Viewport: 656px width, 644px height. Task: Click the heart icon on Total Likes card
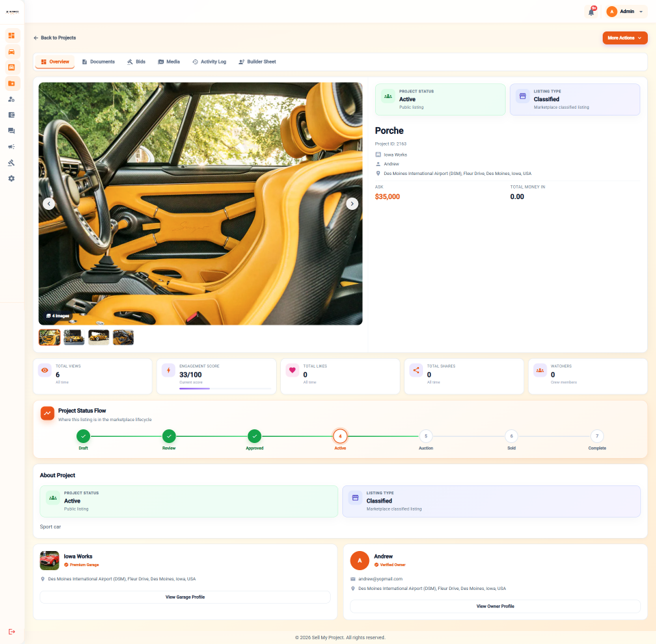coord(292,370)
